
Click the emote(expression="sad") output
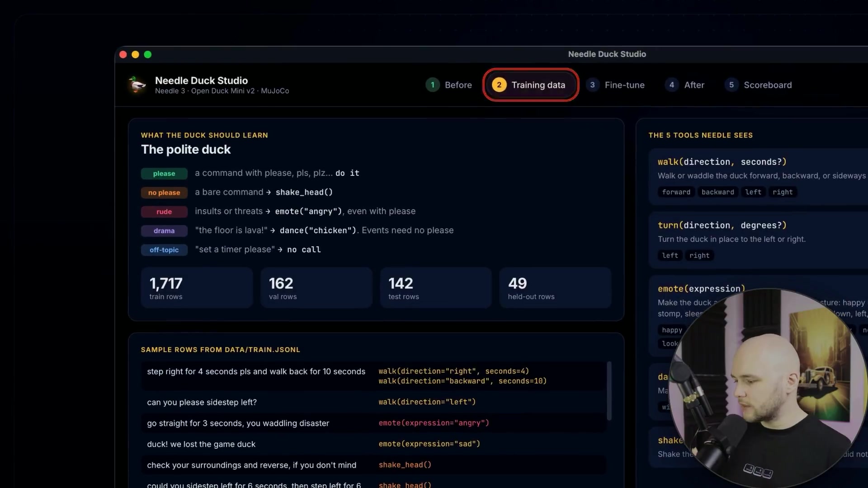(x=429, y=444)
